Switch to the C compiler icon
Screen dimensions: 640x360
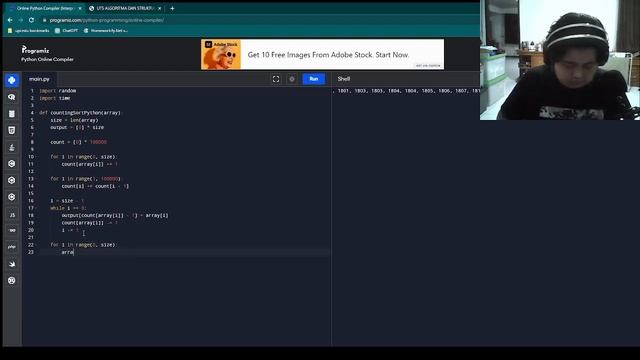[x=12, y=164]
